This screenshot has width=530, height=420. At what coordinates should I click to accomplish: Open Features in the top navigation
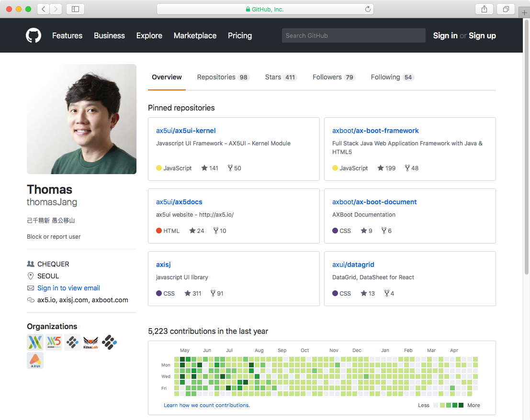coord(67,35)
